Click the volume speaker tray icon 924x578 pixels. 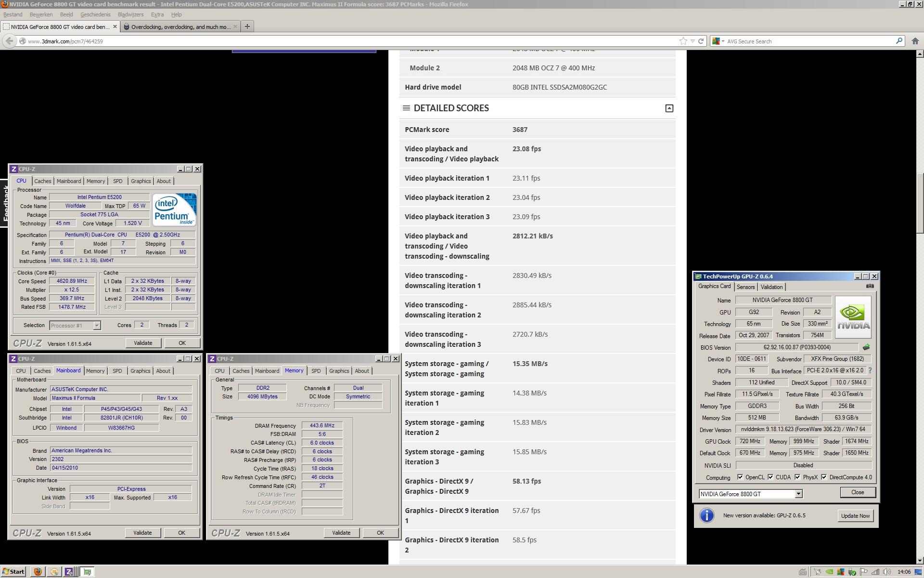point(887,572)
